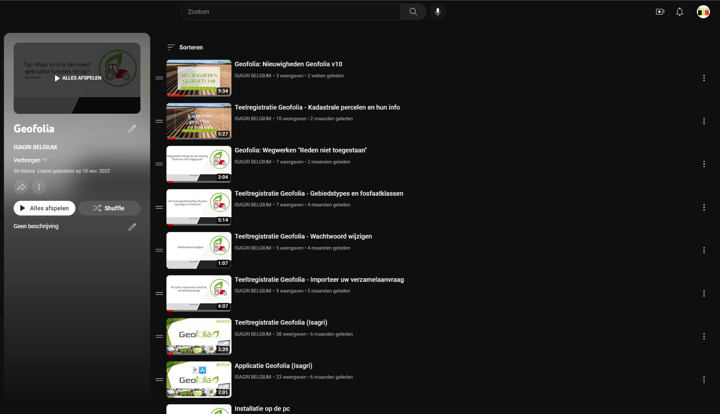The width and height of the screenshot is (720, 414).
Task: Share the Geofolia playlist
Action: 21,187
